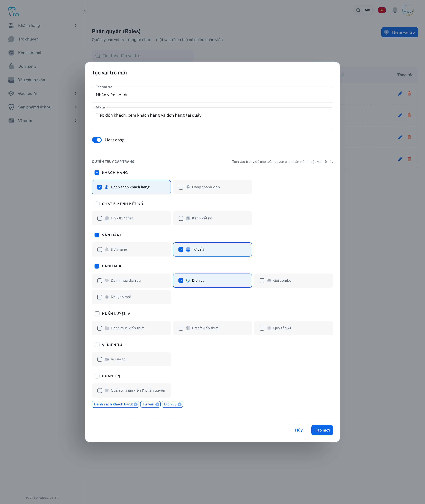Click the Tên vai trò input field
The height and width of the screenshot is (504, 425).
tap(212, 95)
